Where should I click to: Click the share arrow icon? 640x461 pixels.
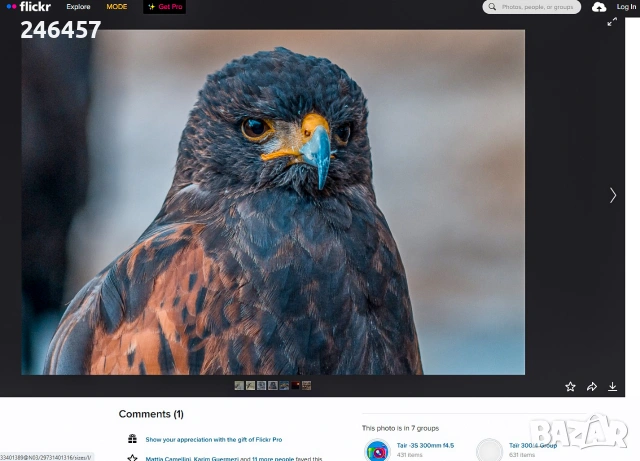pyautogui.click(x=592, y=387)
